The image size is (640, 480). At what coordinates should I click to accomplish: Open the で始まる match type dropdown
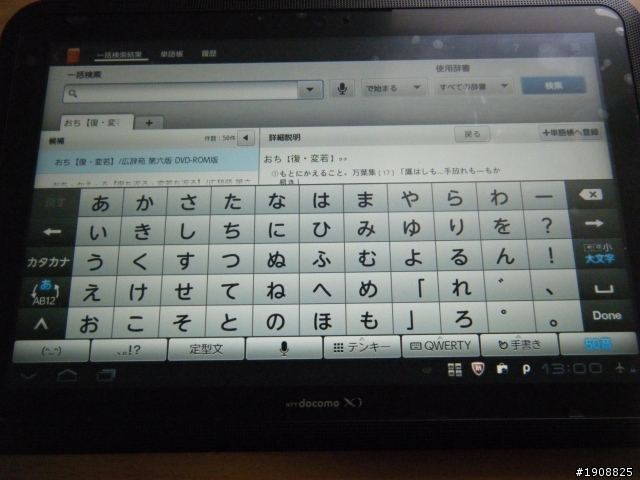point(393,88)
